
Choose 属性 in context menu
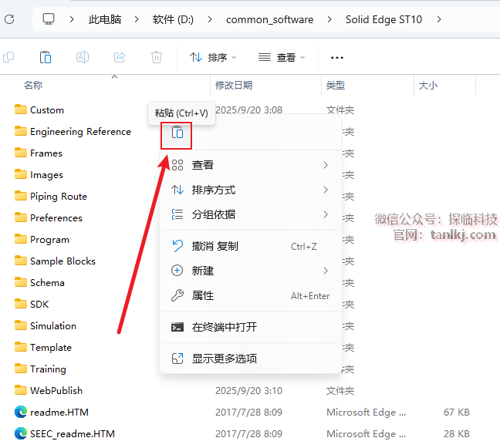pos(250,295)
